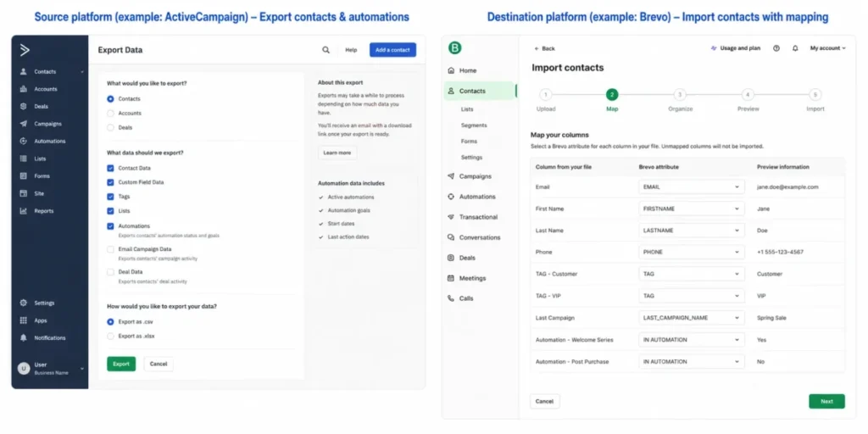Open the PHONE attribute dropdown
The width and height of the screenshot is (868, 434).
click(x=692, y=252)
